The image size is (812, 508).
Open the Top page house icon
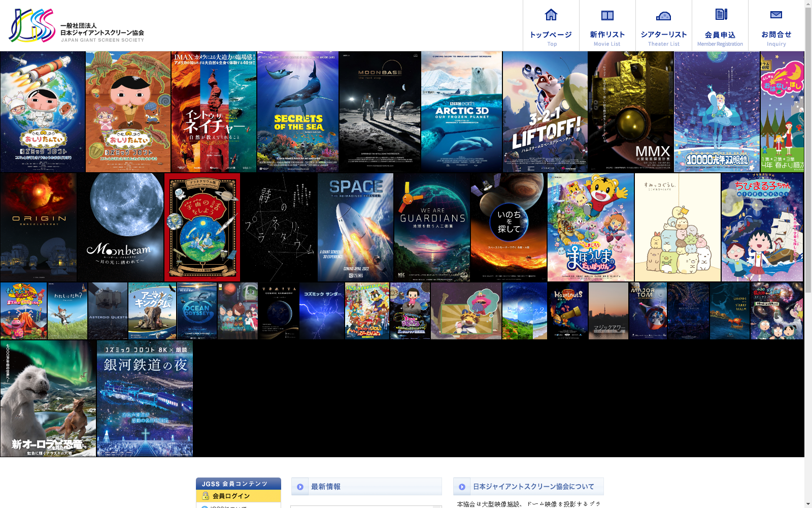tap(551, 15)
